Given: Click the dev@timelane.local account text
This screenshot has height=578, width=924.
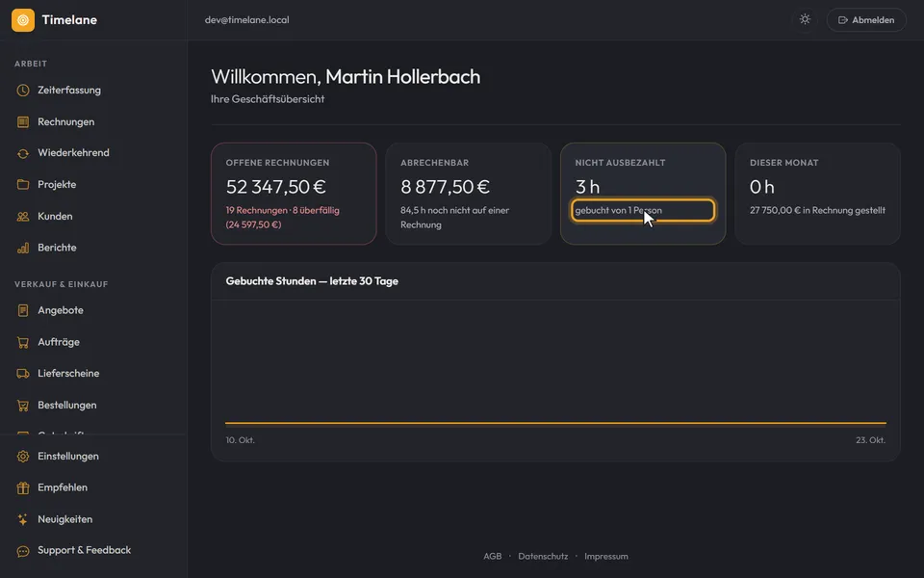Looking at the screenshot, I should click(x=247, y=20).
